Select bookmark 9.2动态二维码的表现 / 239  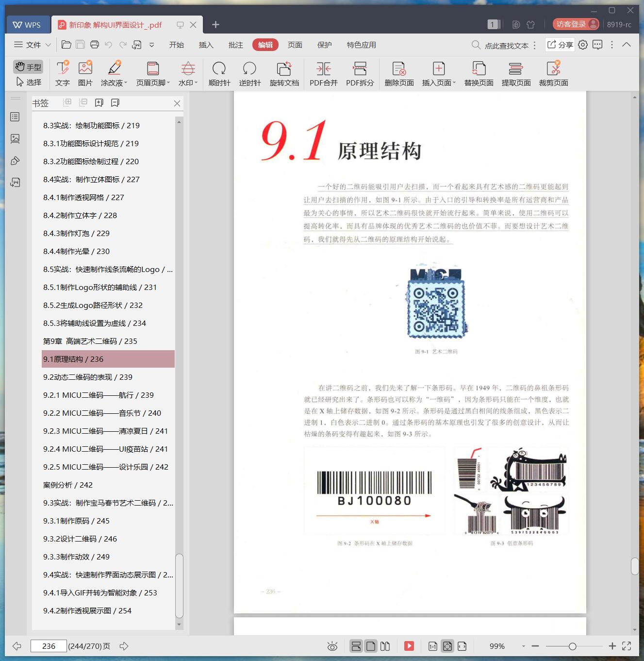pos(108,377)
